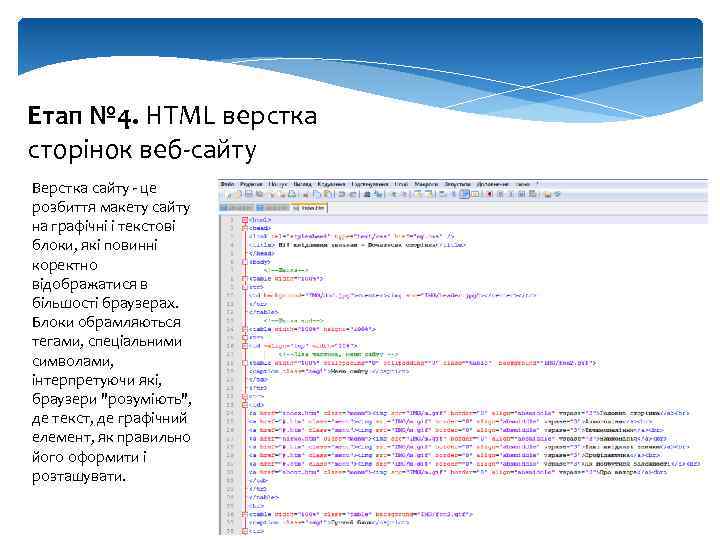Viewport: 720px width, 540px height.
Task: Click the Find binoculars toolbar icon
Action: point(366,195)
